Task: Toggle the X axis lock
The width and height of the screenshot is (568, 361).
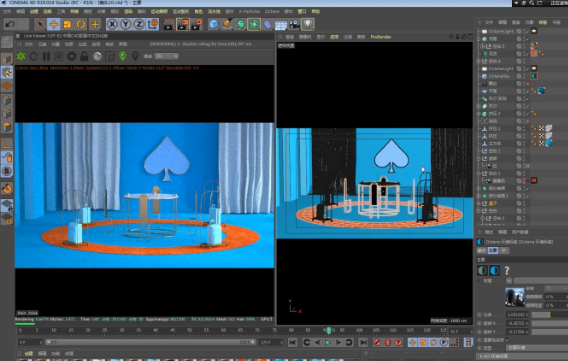Action: click(112, 24)
